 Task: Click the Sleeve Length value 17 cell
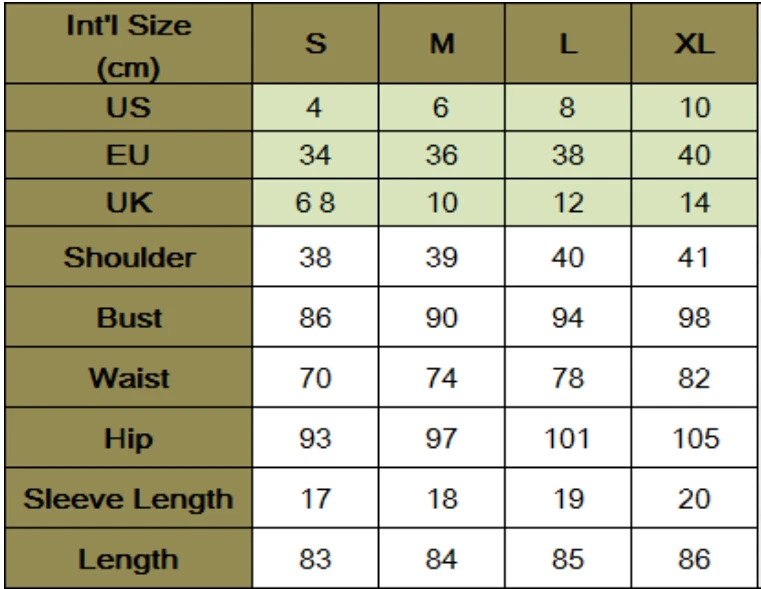pos(314,499)
